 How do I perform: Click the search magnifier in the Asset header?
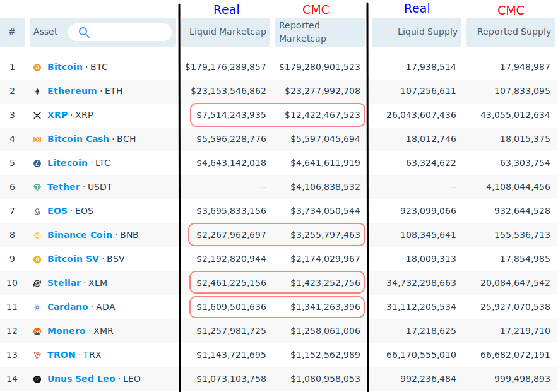tap(84, 31)
